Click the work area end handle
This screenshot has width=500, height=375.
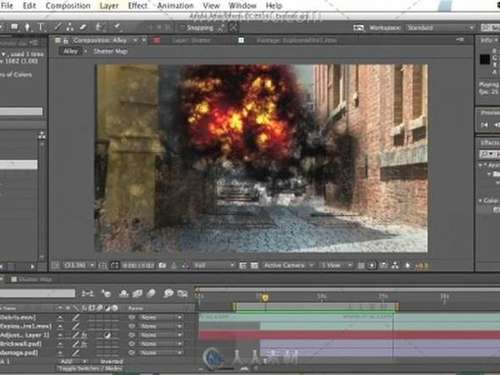click(397, 306)
